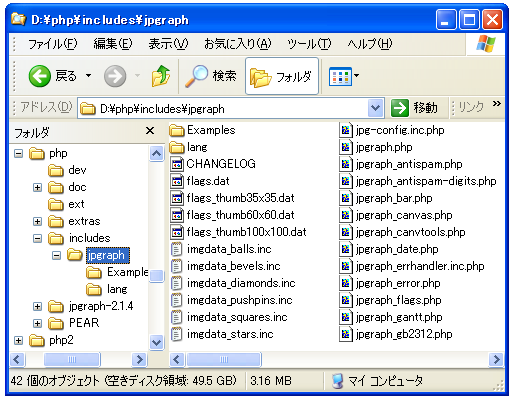The width and height of the screenshot is (510, 398).
Task: Open the ファイル(F) menu
Action: [x=53, y=44]
